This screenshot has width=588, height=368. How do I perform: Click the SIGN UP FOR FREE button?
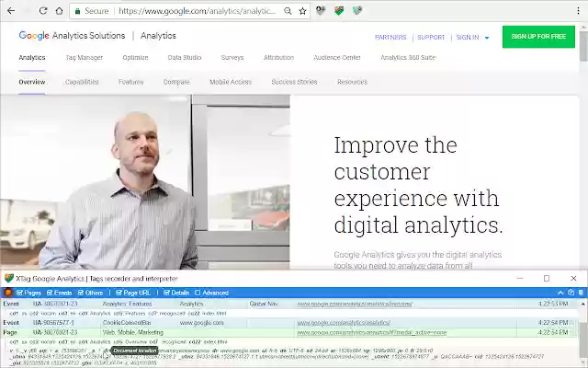coord(538,37)
